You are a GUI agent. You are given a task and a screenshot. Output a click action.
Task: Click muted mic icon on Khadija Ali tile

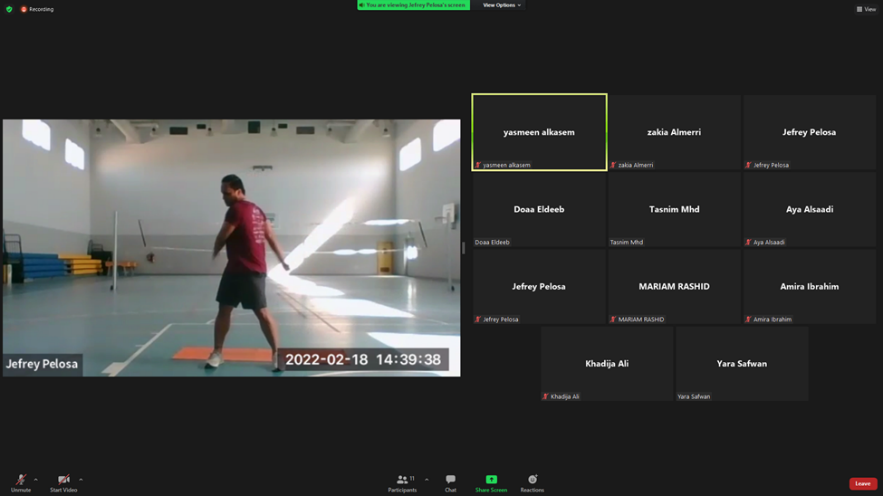pos(546,397)
